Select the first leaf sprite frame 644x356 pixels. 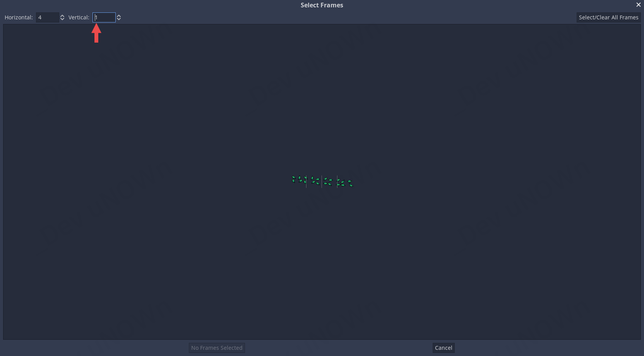click(299, 181)
